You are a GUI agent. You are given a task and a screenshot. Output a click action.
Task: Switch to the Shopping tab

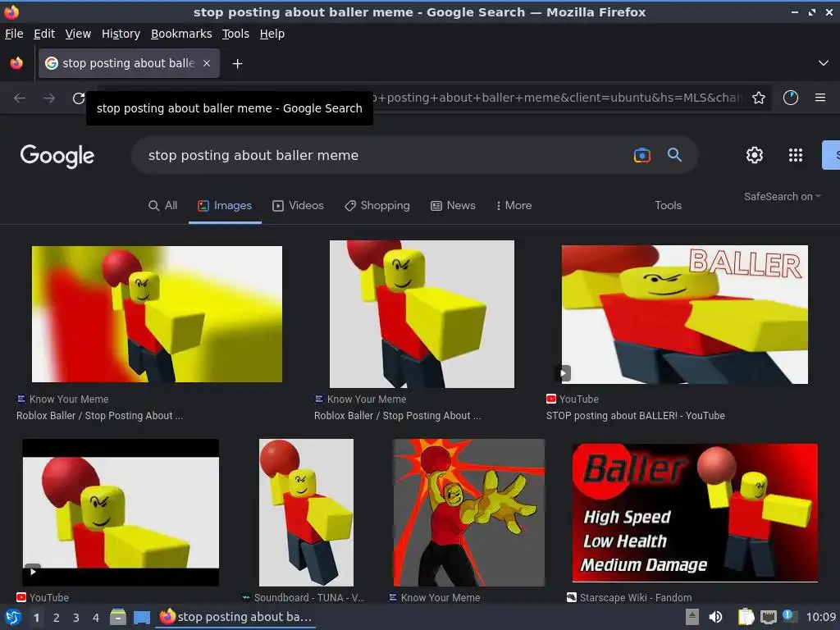coord(377,206)
